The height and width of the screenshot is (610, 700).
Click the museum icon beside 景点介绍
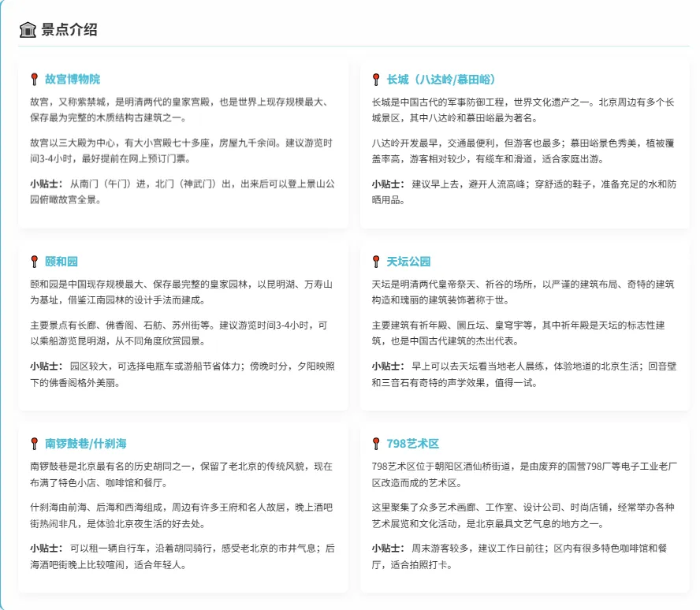coord(28,30)
